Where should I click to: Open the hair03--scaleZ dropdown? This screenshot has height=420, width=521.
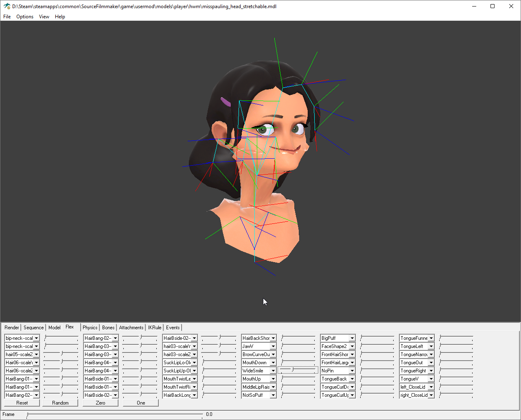[194, 354]
